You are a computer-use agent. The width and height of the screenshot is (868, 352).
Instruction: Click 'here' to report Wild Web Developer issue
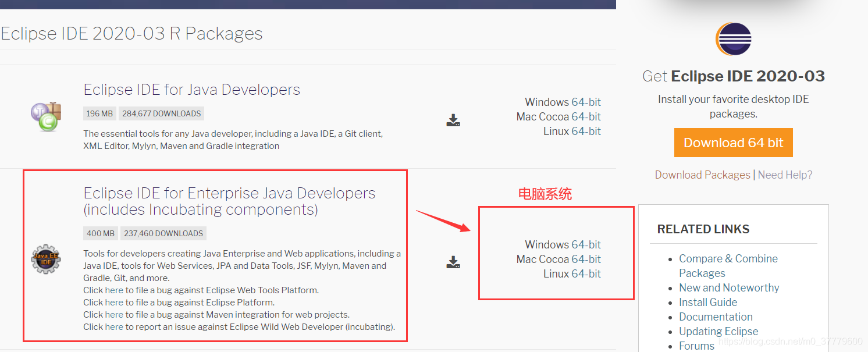114,326
